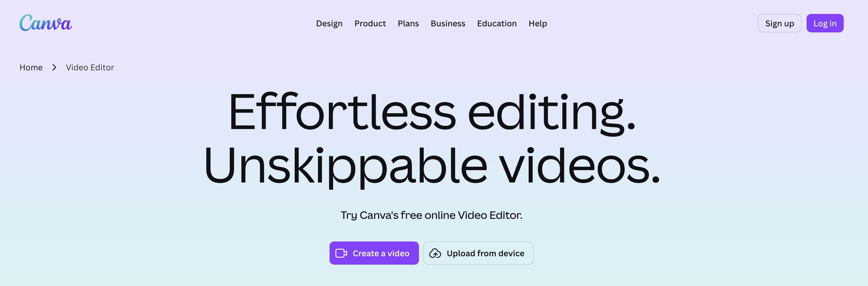Click the video camera icon on Create a video
The image size is (868, 286).
(341, 253)
